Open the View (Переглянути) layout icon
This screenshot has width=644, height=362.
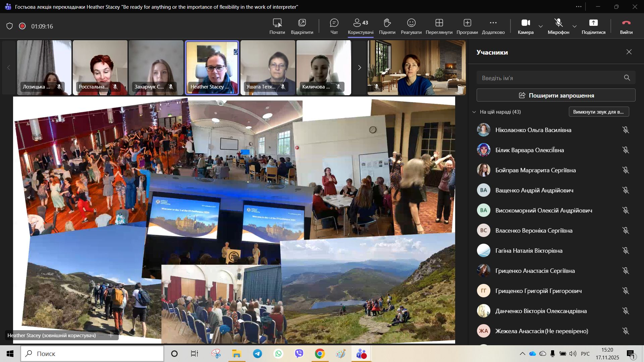pyautogui.click(x=439, y=23)
